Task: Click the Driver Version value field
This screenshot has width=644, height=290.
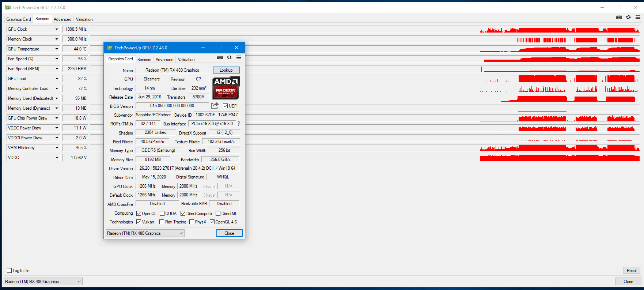Action: coord(187,168)
